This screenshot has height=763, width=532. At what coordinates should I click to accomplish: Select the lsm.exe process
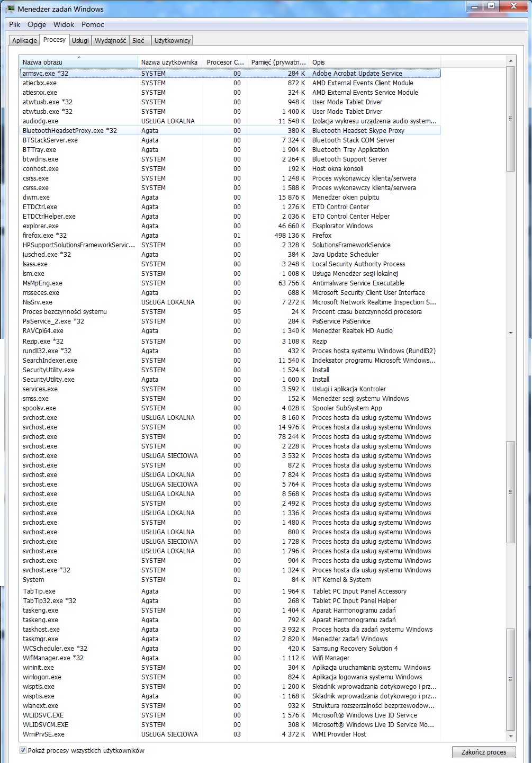point(230,274)
